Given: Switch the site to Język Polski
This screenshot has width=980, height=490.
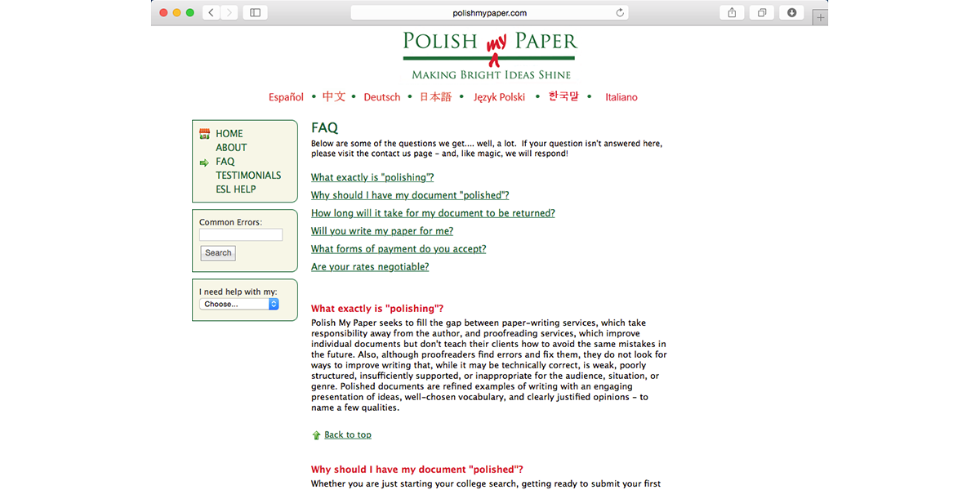Looking at the screenshot, I should click(498, 97).
